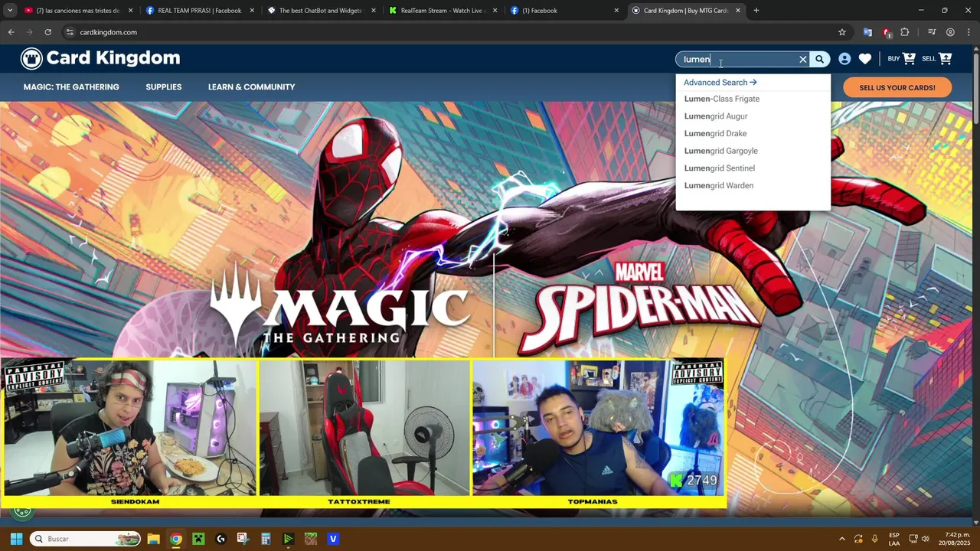Open the blue V taskbar app

click(x=333, y=539)
